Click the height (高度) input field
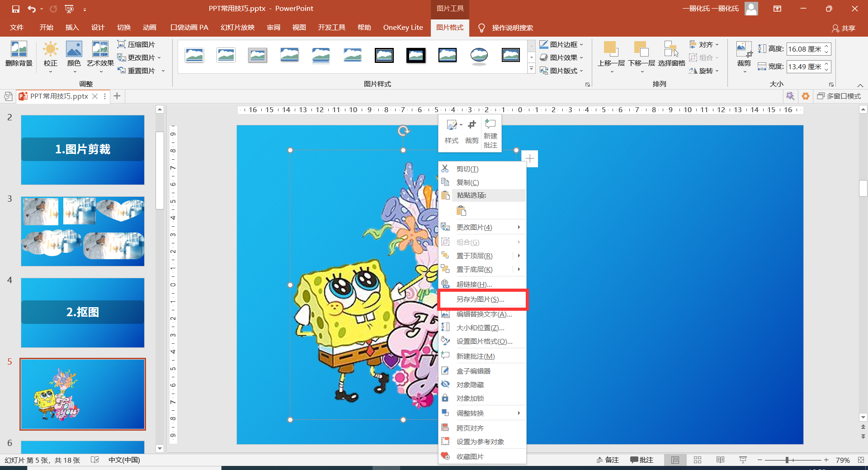Viewport: 868px width, 470px height. click(805, 49)
